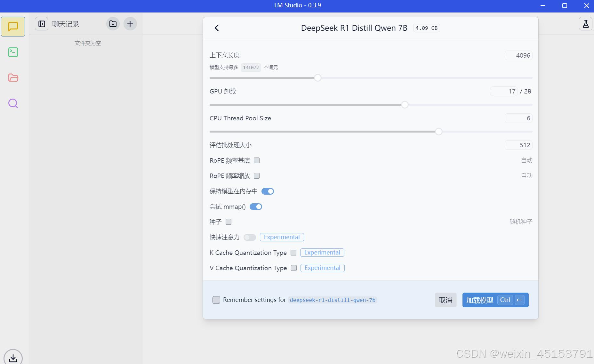Click the Experimental tag beside K Cache Quantization
The height and width of the screenshot is (364, 594).
pyautogui.click(x=322, y=253)
